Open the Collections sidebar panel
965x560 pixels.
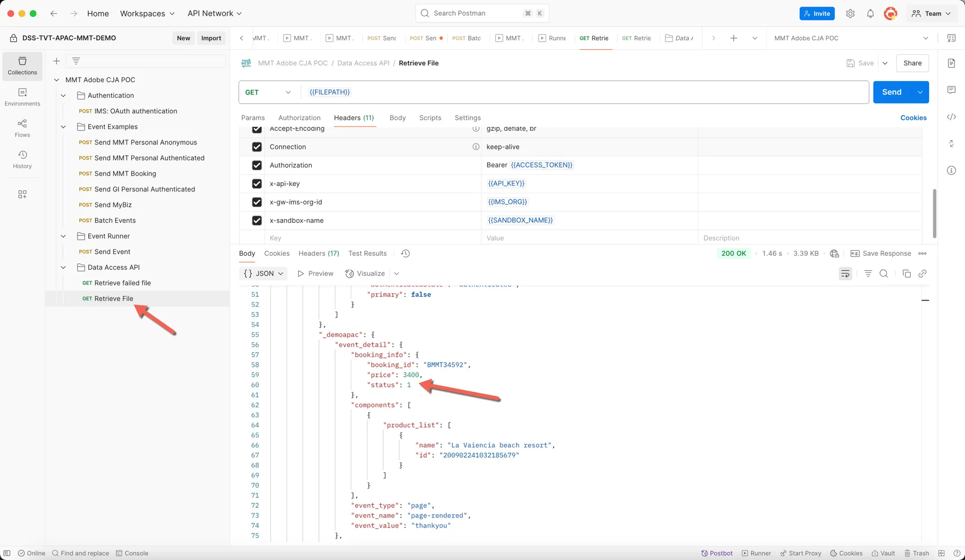22,66
